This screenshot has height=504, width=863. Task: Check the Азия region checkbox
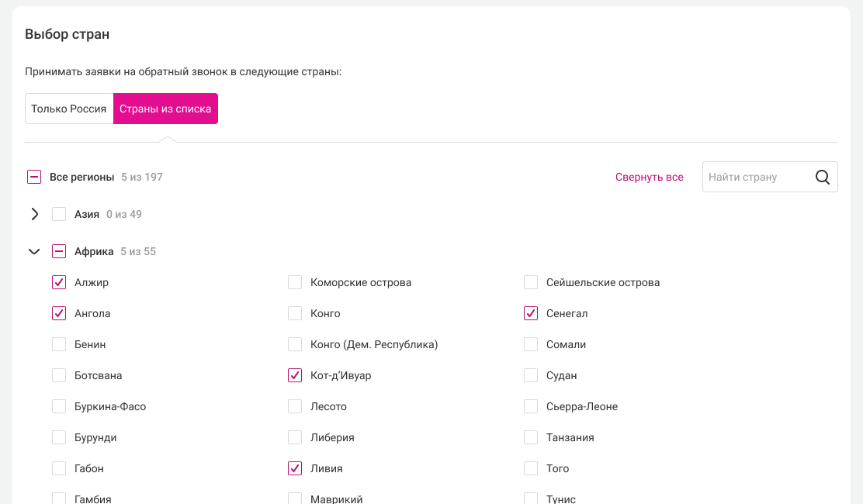click(x=59, y=214)
